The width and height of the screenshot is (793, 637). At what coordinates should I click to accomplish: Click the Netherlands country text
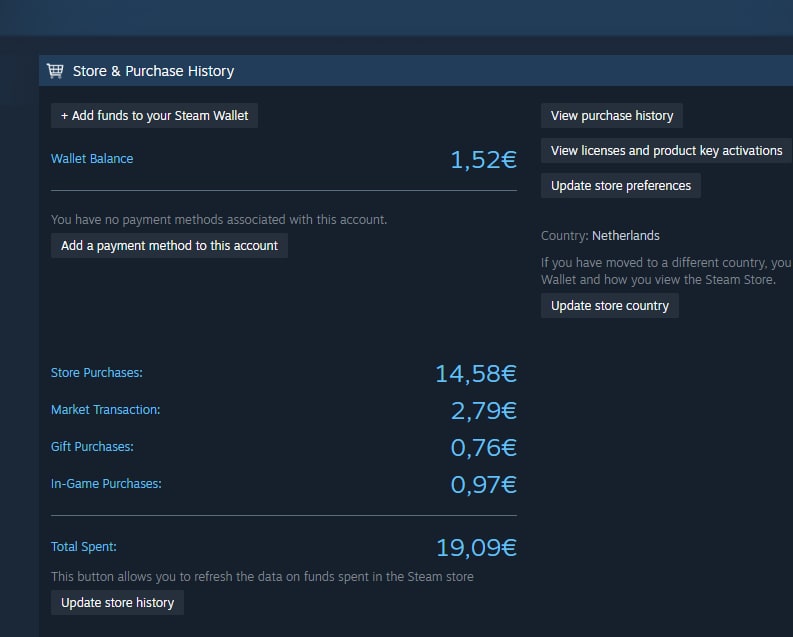pos(626,236)
